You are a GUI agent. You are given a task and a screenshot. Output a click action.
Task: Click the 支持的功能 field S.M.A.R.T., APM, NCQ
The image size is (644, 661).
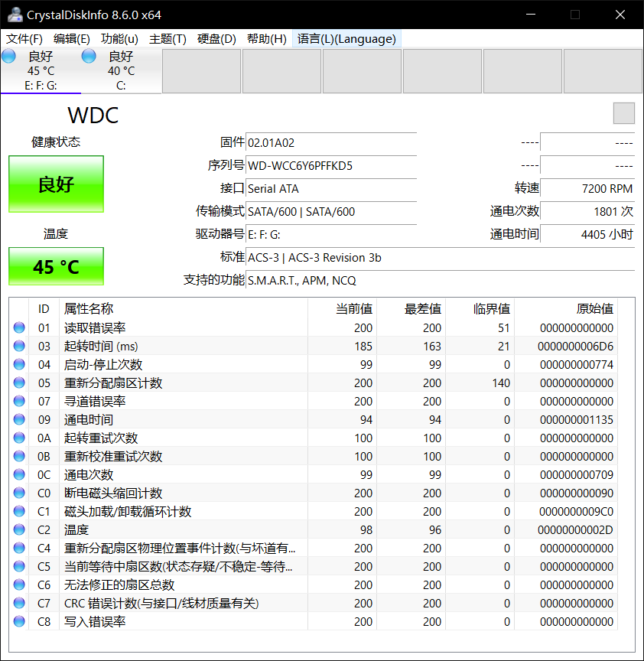[441, 280]
